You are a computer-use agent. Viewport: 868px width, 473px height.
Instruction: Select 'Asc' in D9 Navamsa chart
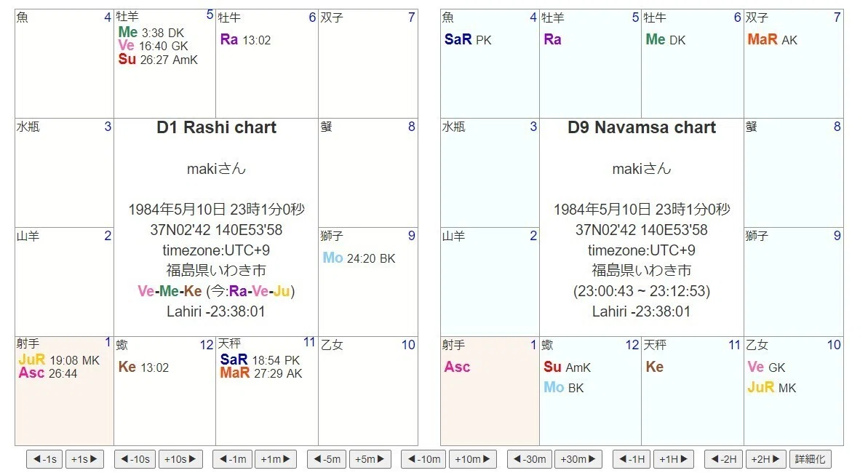click(x=457, y=367)
